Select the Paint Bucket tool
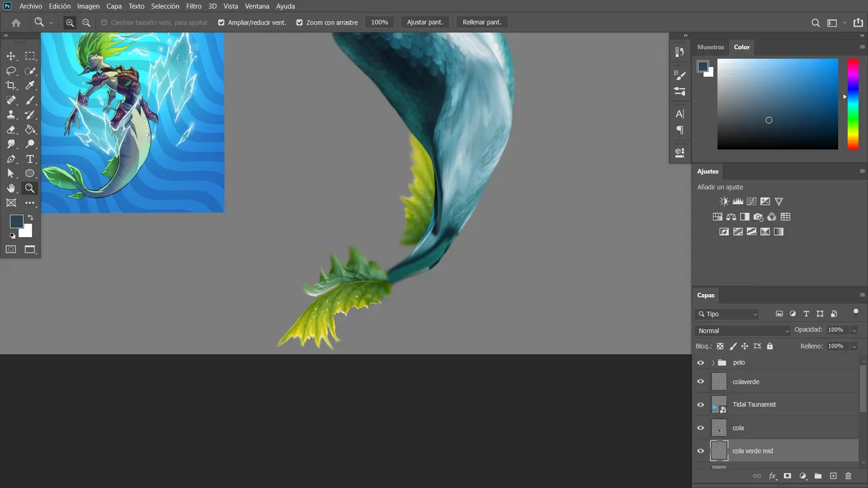 (30, 129)
